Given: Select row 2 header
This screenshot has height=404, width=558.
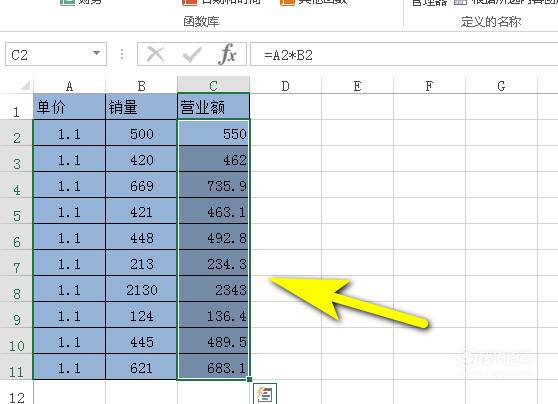Looking at the screenshot, I should (x=16, y=133).
